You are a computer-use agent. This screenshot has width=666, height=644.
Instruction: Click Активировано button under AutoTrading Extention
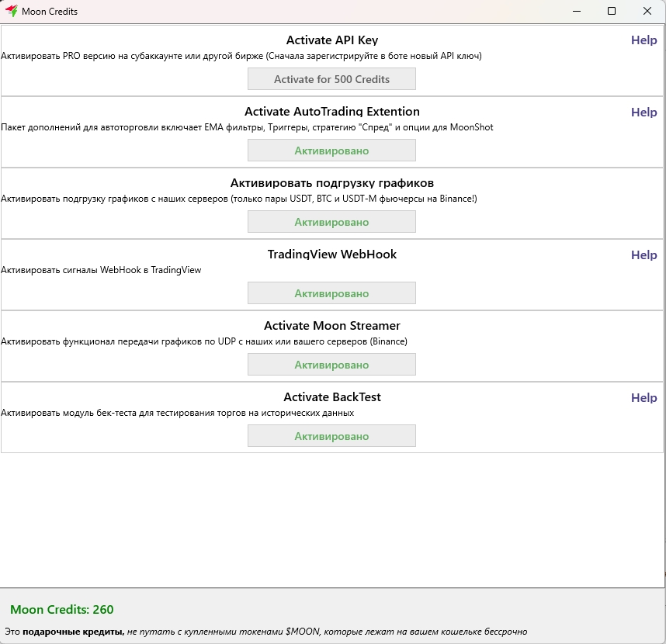(331, 151)
